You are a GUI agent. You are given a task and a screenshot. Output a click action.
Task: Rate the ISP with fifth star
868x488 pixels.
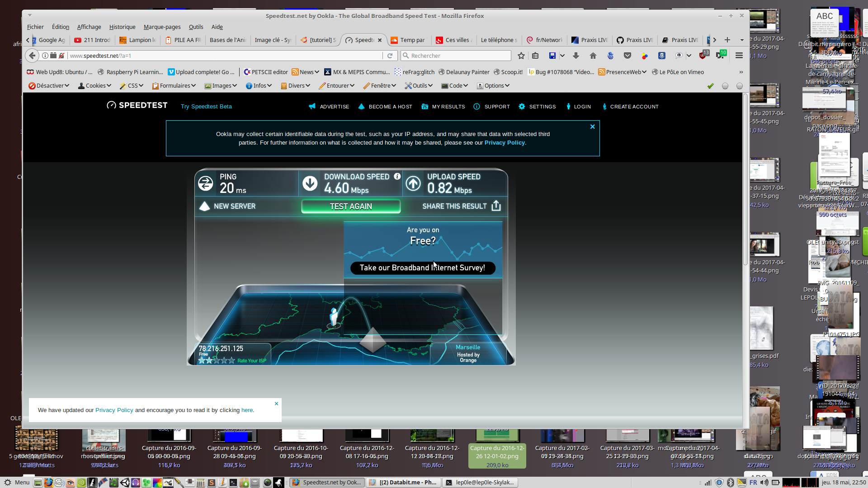point(232,361)
